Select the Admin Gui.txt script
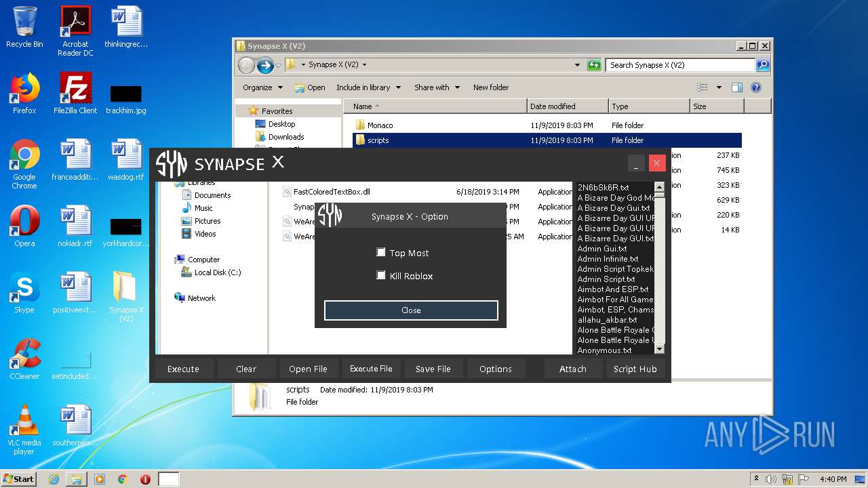Viewport: 868px width, 488px height. [601, 248]
